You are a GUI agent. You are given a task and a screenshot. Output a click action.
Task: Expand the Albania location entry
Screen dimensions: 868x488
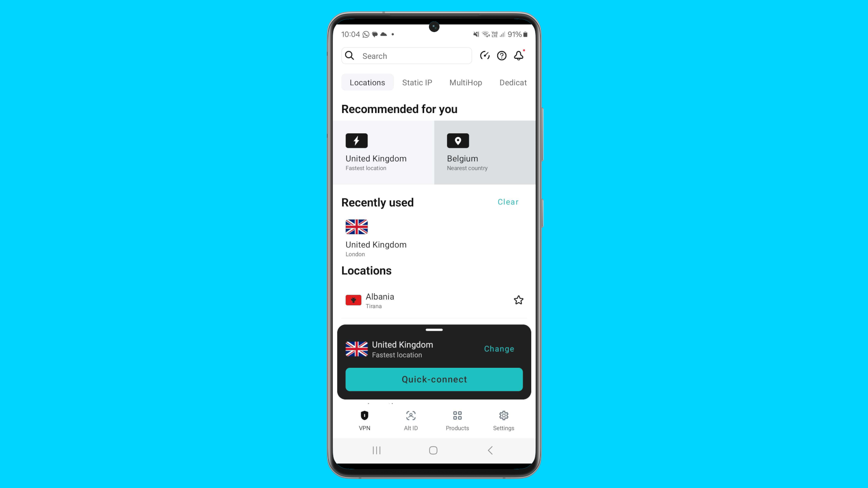tap(434, 300)
